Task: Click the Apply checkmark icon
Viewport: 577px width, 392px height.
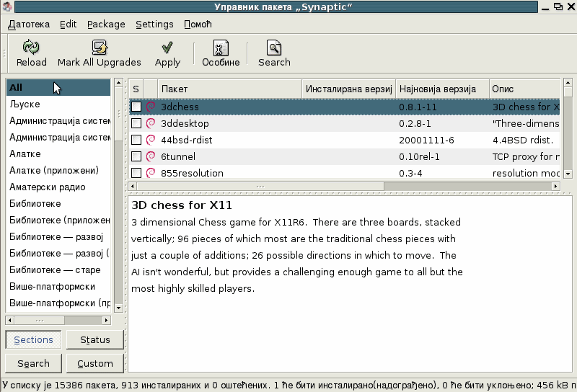Action: point(167,48)
